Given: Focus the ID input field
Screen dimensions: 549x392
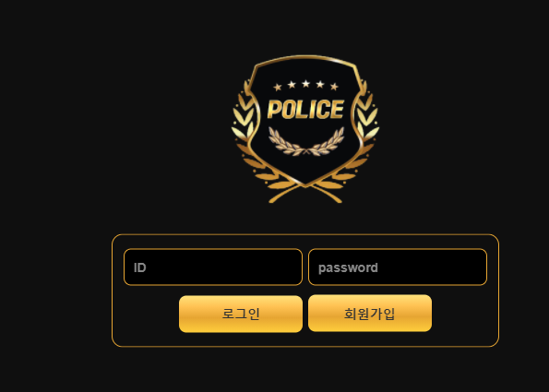Looking at the screenshot, I should (x=213, y=267).
